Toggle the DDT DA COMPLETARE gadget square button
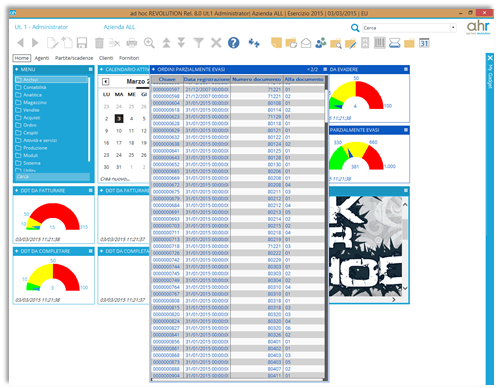The image size is (497, 388). click(x=91, y=251)
